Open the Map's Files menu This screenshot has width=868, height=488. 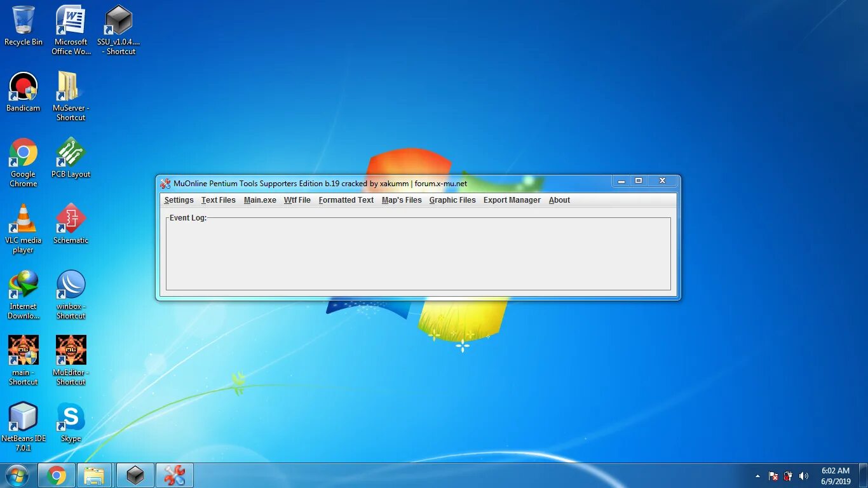402,200
